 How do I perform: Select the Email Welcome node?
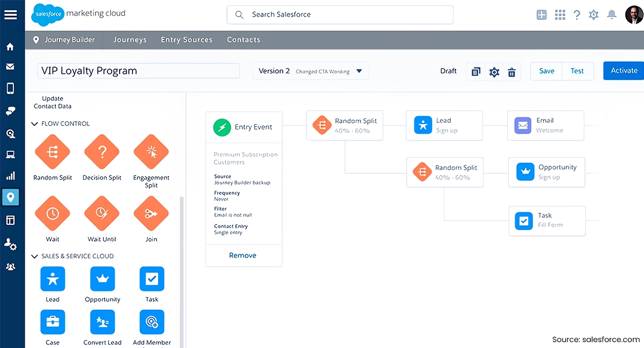546,125
